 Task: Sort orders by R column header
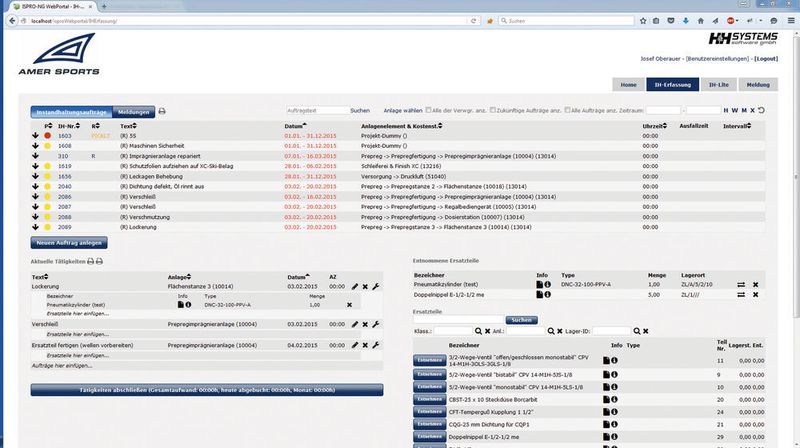pos(95,126)
